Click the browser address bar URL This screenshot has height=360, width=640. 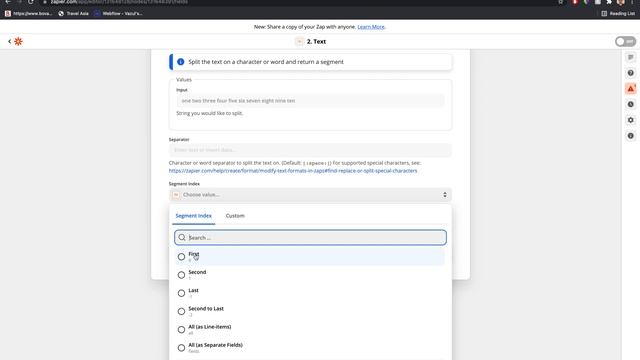pos(119,2)
